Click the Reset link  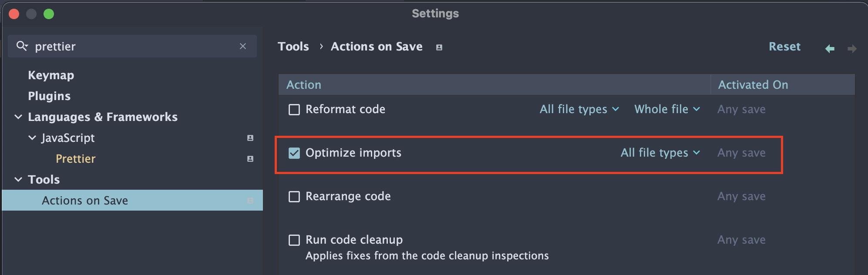[x=784, y=47]
